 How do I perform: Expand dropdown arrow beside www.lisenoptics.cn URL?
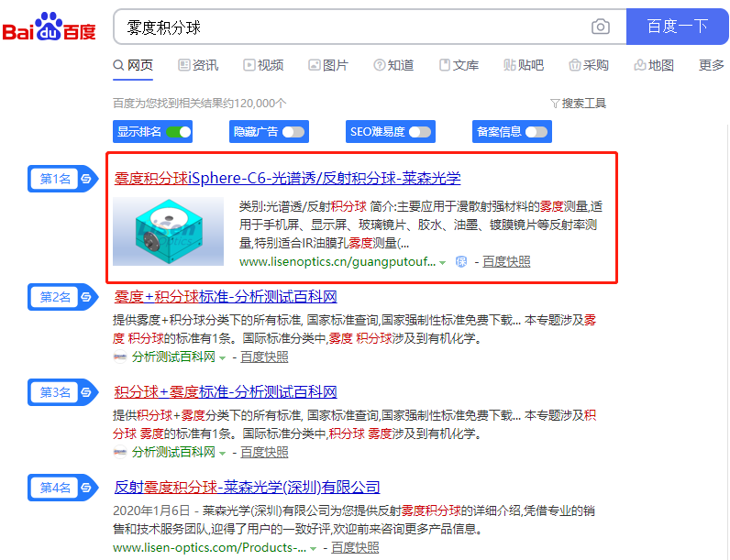click(443, 263)
